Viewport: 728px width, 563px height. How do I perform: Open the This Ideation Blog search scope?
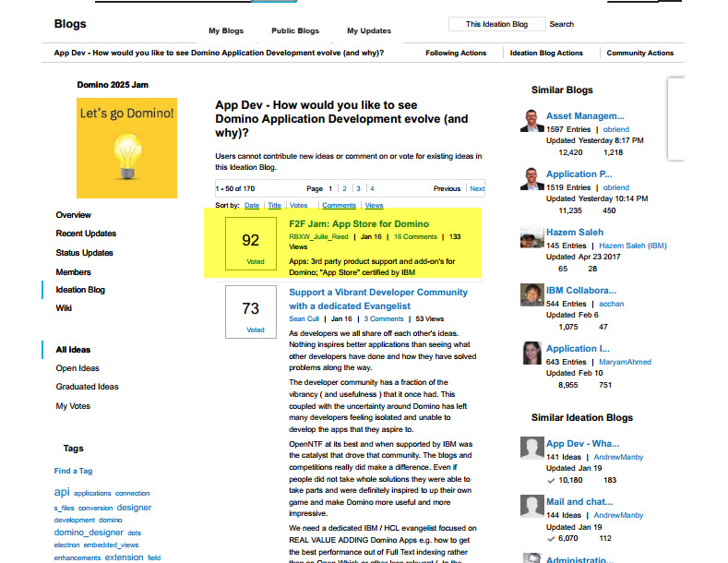[x=496, y=24]
